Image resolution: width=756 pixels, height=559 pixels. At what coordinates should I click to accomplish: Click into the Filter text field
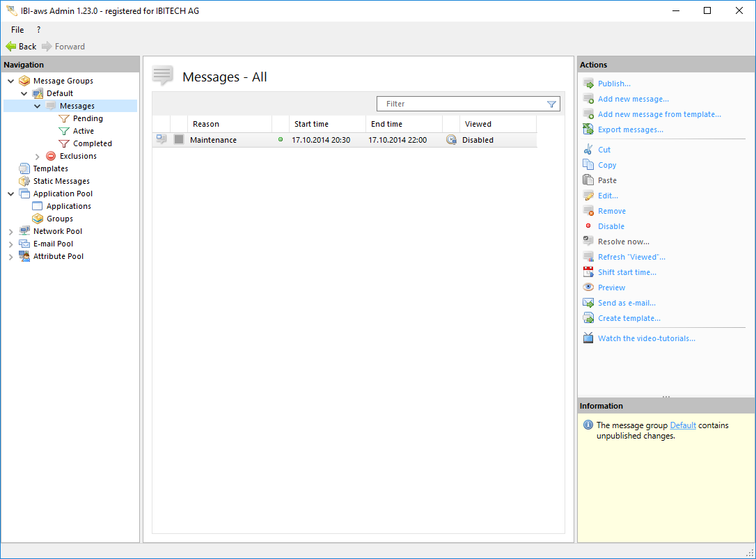(x=459, y=104)
